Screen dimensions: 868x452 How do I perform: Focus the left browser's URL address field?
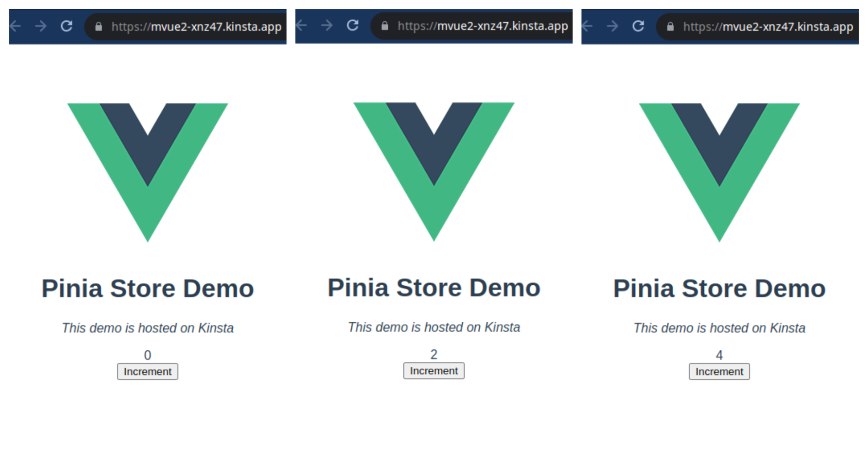point(186,26)
